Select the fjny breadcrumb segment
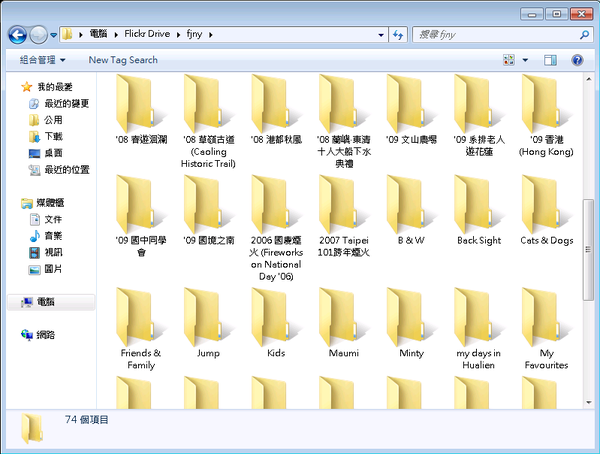 tap(194, 34)
